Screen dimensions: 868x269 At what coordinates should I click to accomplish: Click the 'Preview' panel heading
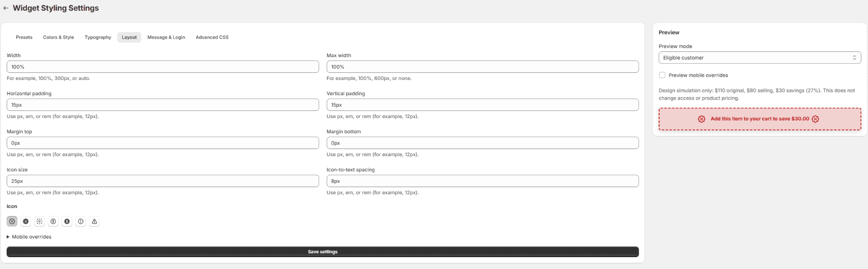[x=669, y=32]
